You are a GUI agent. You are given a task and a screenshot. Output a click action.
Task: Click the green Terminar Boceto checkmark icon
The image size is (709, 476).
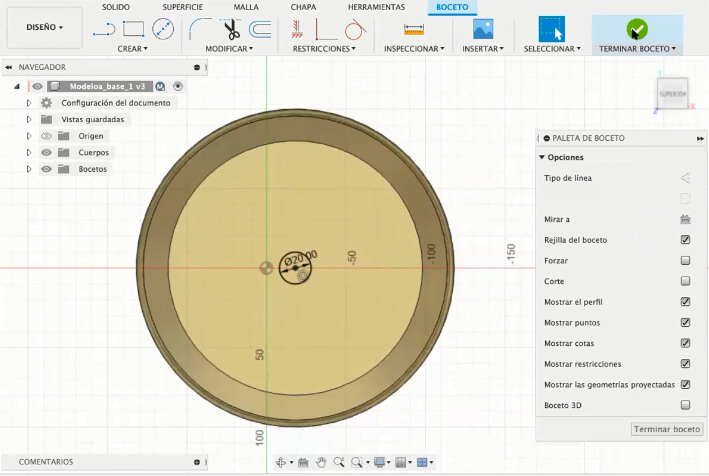pyautogui.click(x=636, y=29)
